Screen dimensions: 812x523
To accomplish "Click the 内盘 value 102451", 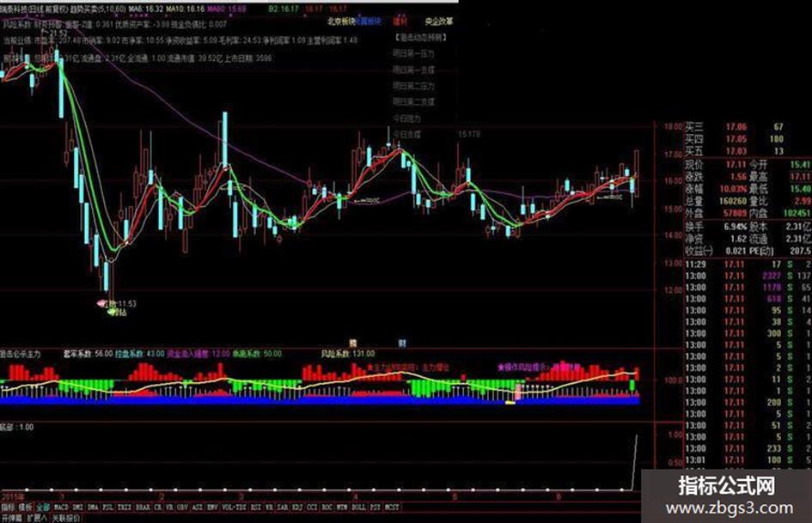I will click(x=797, y=213).
